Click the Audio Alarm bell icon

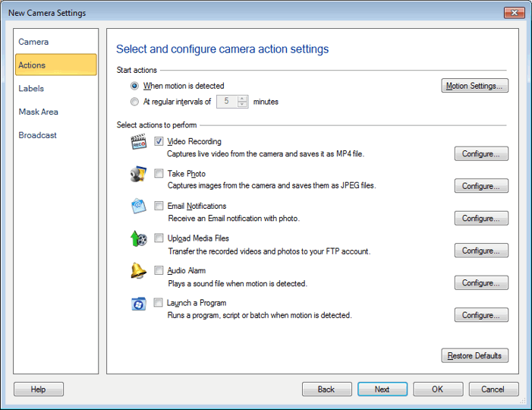point(138,271)
